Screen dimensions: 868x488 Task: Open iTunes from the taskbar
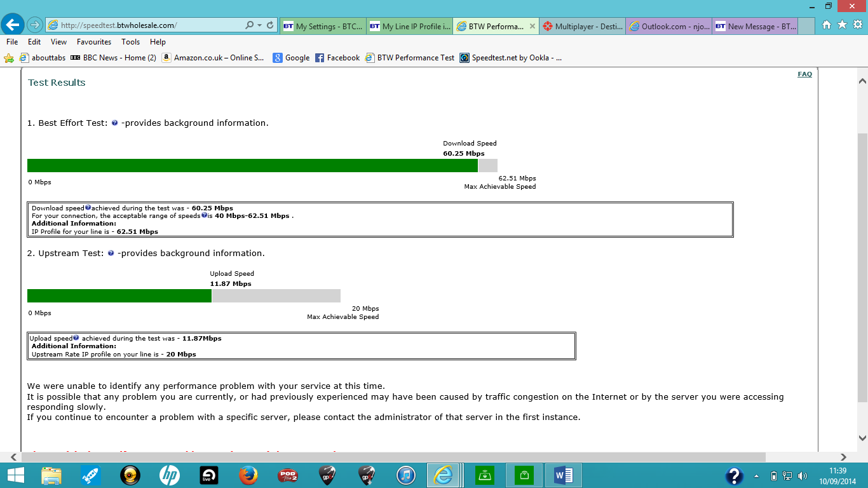[x=405, y=475]
